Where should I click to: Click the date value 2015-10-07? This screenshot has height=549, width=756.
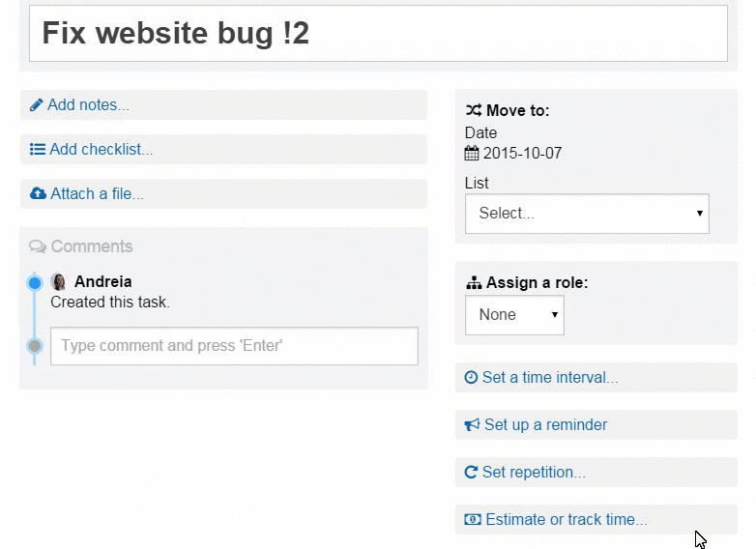point(522,154)
